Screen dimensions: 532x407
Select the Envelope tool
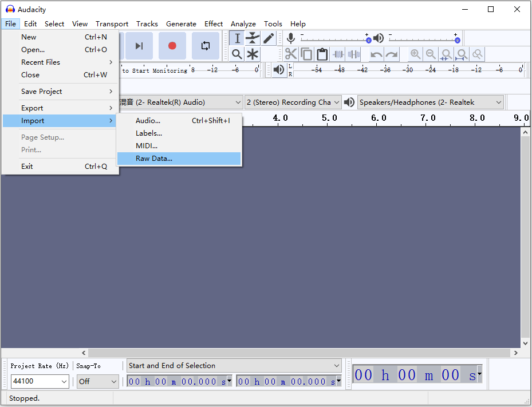click(253, 38)
